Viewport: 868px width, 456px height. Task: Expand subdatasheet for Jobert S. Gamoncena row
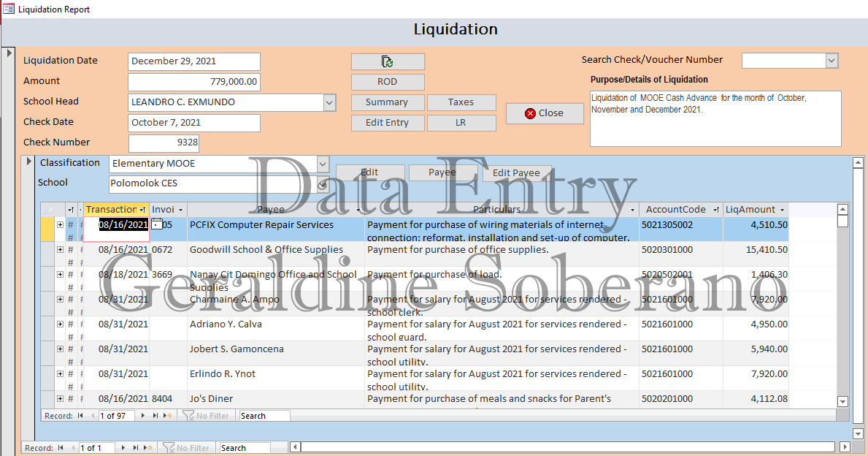tap(60, 349)
